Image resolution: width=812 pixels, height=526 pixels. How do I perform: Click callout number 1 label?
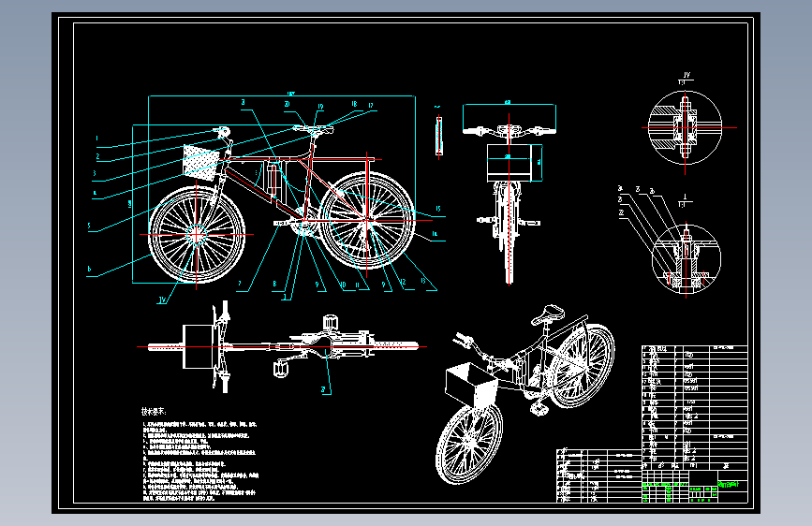(96, 139)
